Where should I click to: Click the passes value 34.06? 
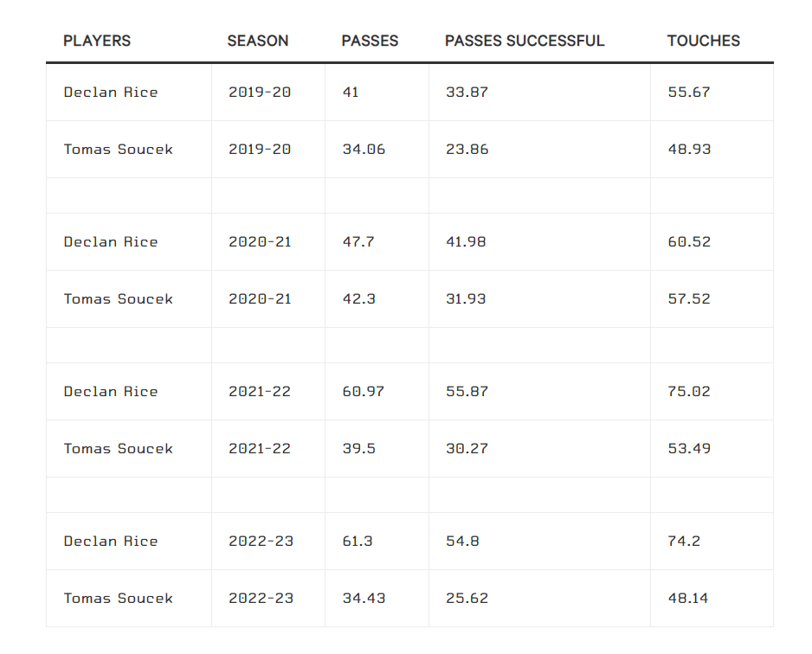tap(364, 149)
